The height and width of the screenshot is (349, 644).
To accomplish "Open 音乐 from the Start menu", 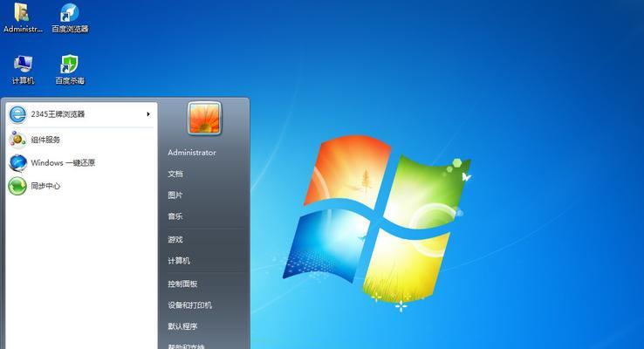I will point(175,216).
